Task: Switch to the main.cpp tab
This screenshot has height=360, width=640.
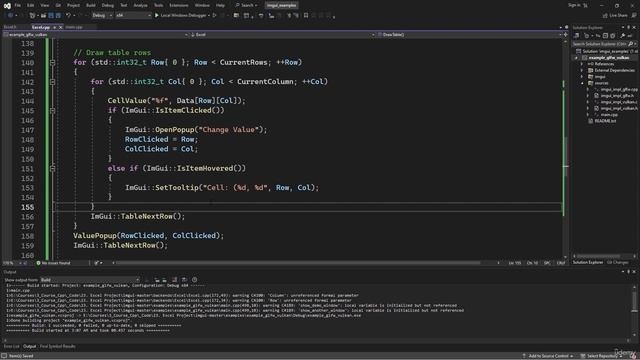Action: click(x=74, y=27)
